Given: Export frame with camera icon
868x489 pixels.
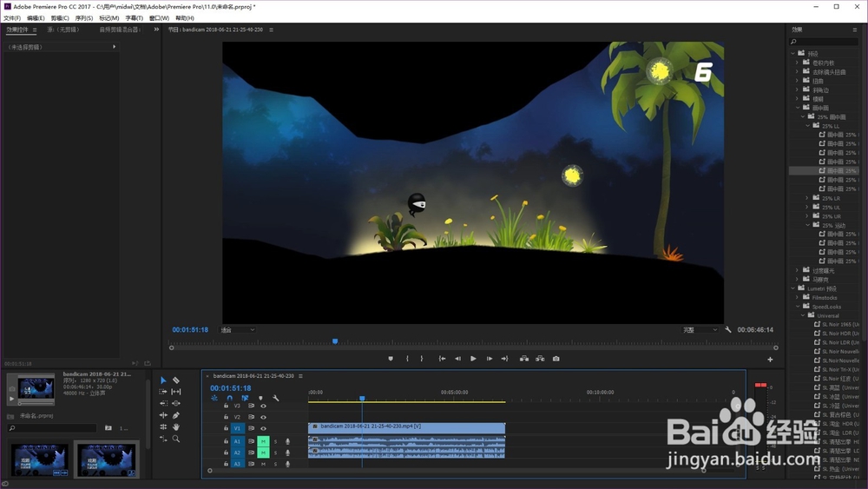Looking at the screenshot, I should click(556, 359).
